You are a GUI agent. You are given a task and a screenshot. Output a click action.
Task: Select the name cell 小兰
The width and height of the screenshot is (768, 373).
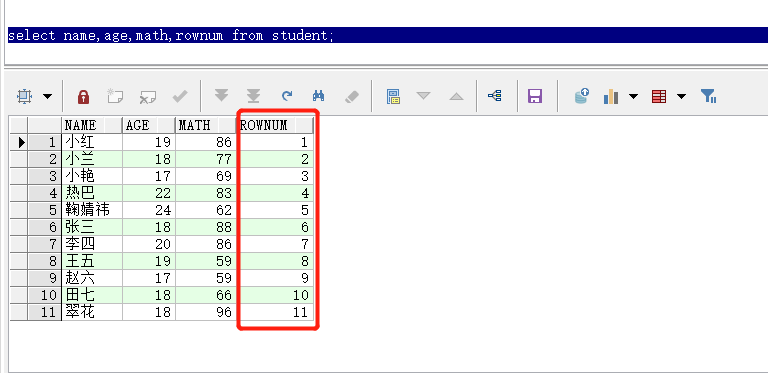tap(92, 159)
